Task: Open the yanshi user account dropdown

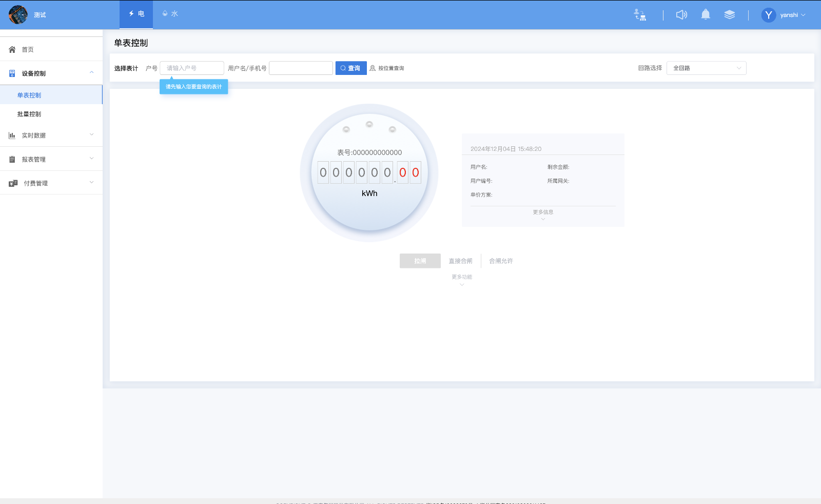Action: 792,15
